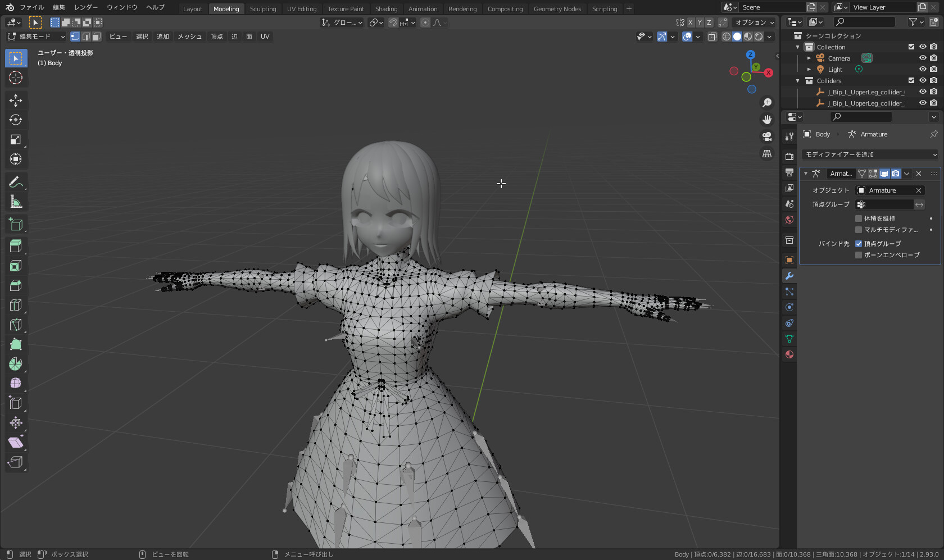The height and width of the screenshot is (560, 944).
Task: Switch to the Sculpting workspace tab
Action: pos(263,9)
